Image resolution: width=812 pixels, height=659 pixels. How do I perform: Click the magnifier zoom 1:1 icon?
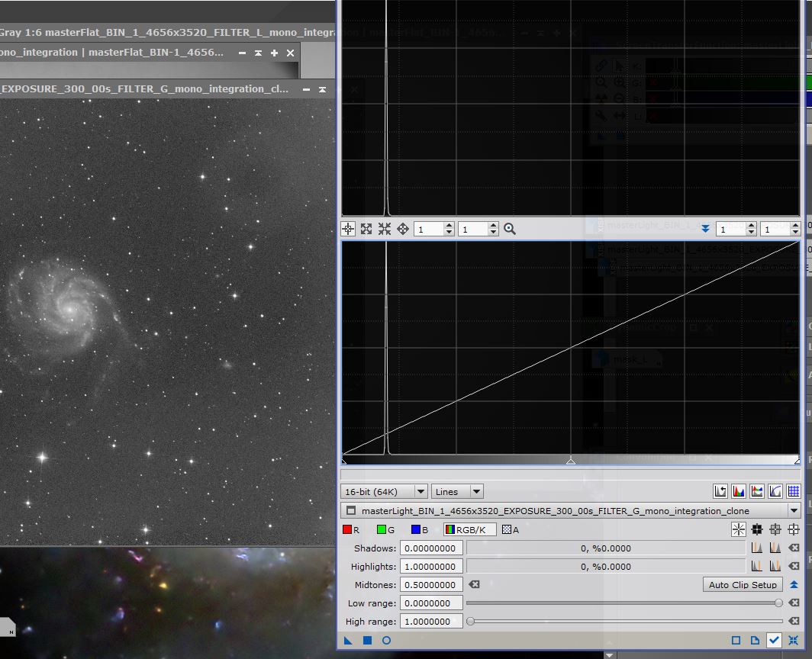(x=510, y=229)
